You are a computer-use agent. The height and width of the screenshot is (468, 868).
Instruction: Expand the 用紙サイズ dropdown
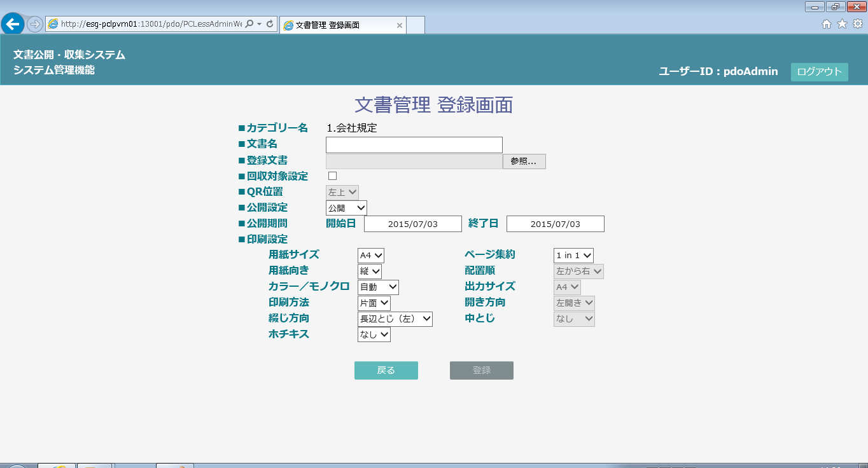point(371,256)
